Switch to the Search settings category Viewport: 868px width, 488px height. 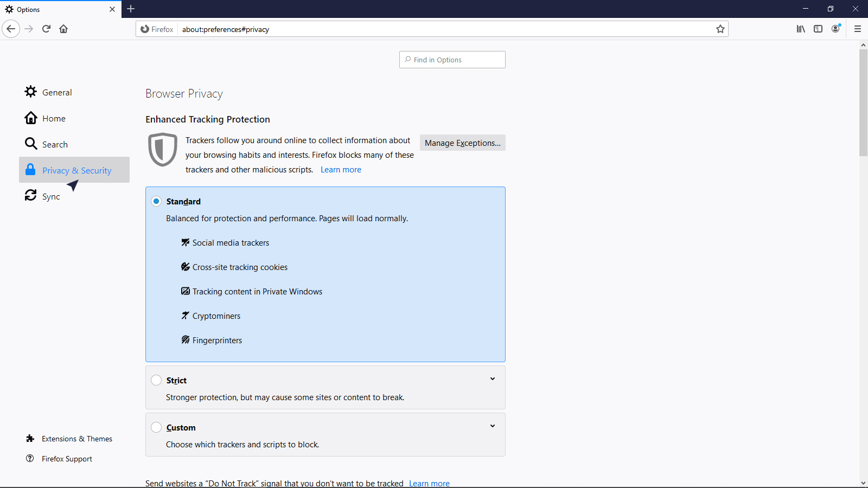pyautogui.click(x=54, y=144)
